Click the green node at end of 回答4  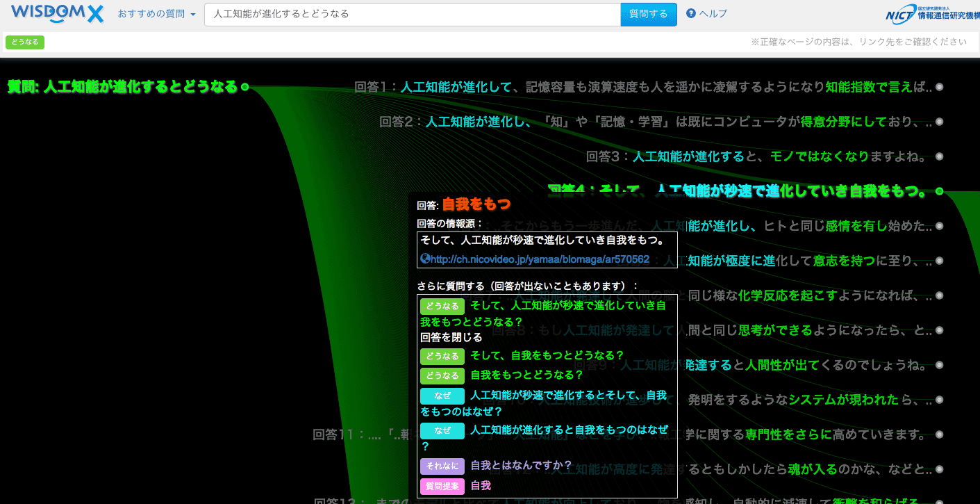click(x=939, y=191)
